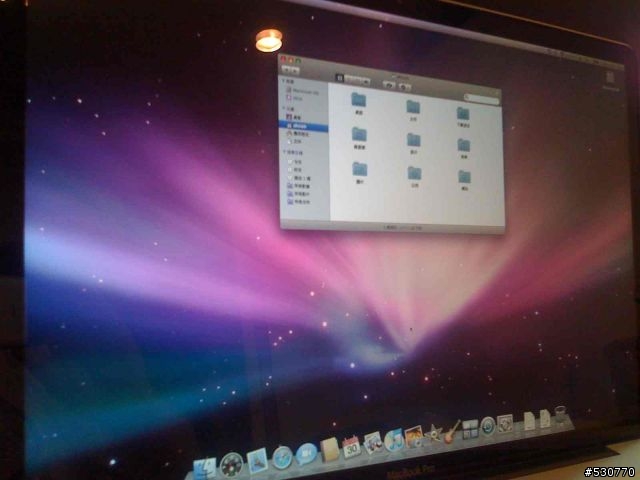Open the Trash in the Dock
This screenshot has width=640, height=480.
pos(561,416)
